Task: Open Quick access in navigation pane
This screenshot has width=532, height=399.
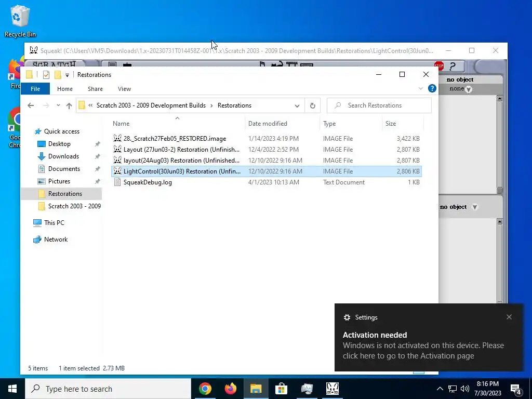Action: pos(62,131)
